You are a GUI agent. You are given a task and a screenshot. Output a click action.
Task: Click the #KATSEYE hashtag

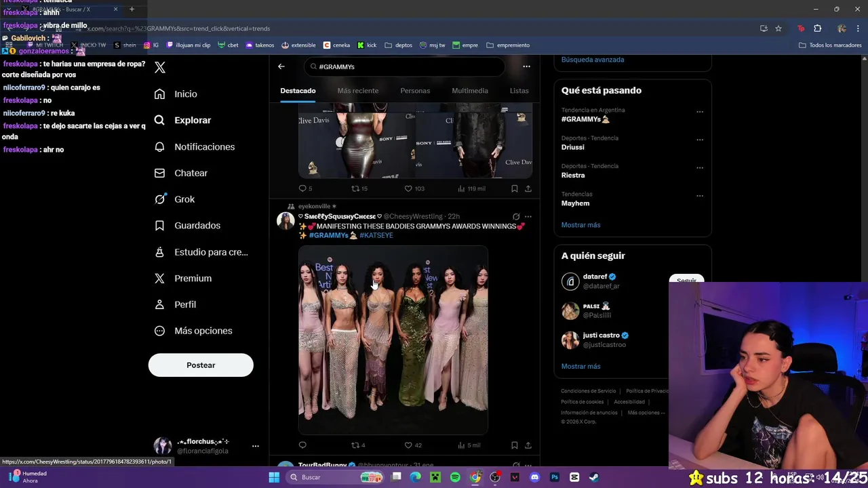coord(376,235)
